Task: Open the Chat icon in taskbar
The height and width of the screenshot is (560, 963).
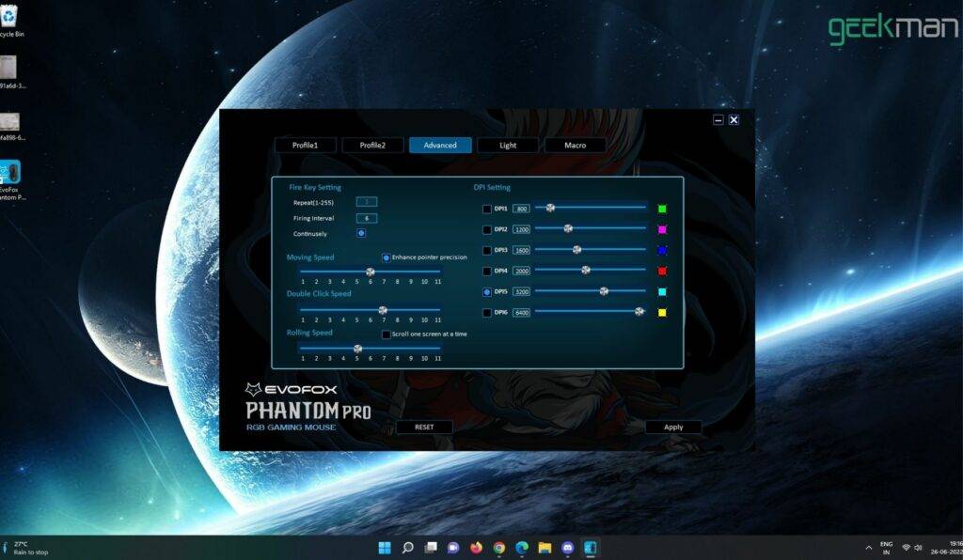Action: 453,548
